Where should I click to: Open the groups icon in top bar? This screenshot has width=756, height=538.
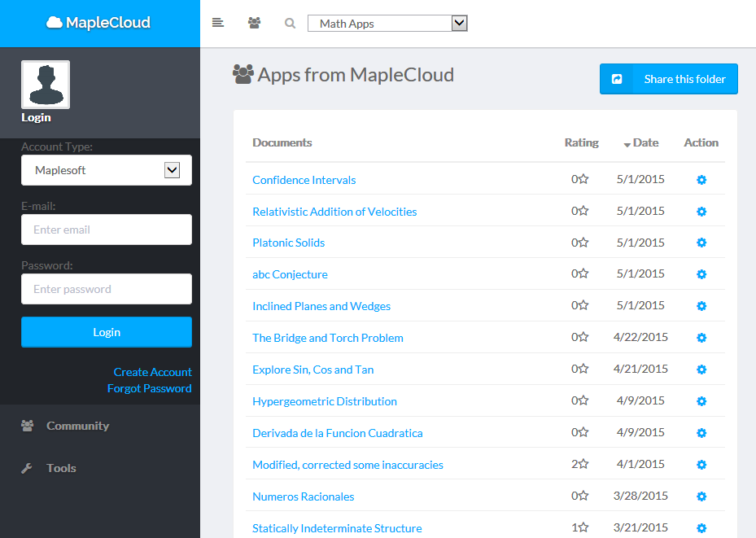tap(254, 23)
